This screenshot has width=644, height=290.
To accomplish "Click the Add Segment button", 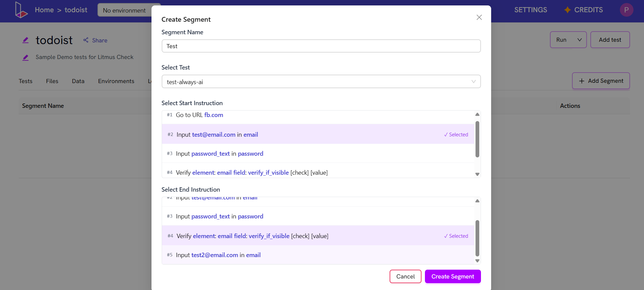I will 601,81.
